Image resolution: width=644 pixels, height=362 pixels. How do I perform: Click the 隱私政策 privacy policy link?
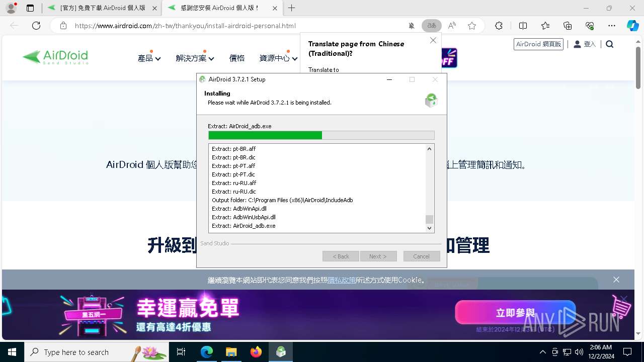point(342,280)
